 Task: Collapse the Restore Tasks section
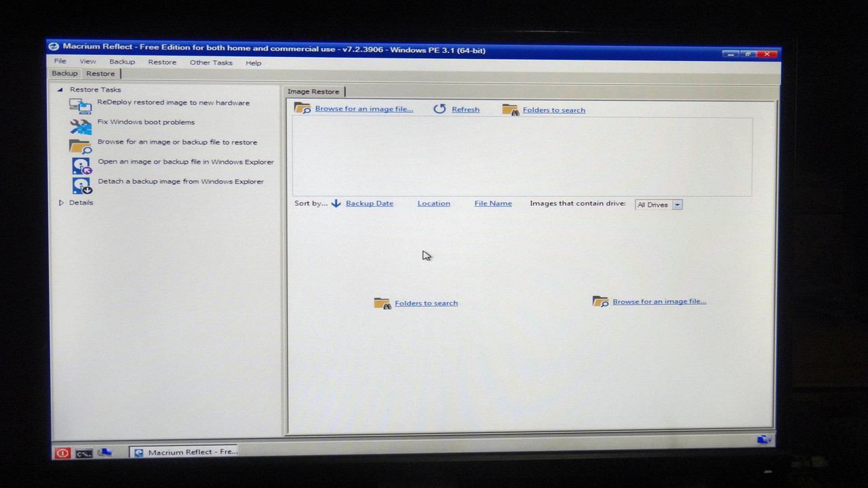coord(60,89)
